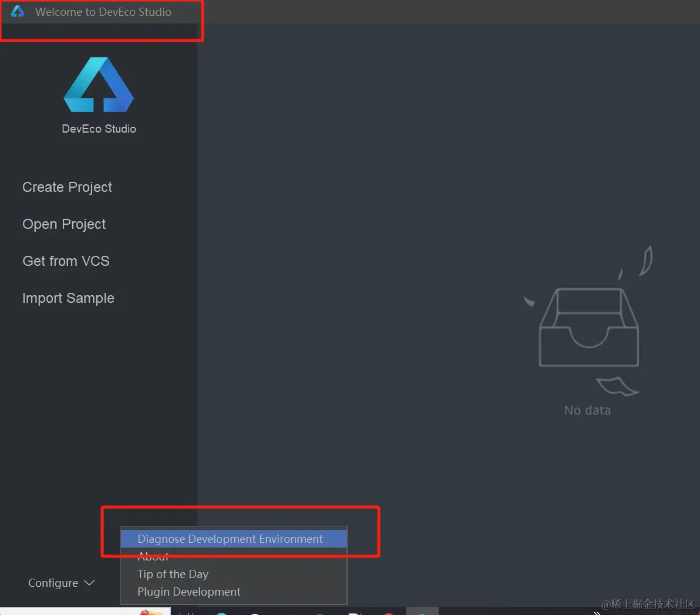The image size is (700, 615).
Task: Click the 'No data' label
Action: 587,410
